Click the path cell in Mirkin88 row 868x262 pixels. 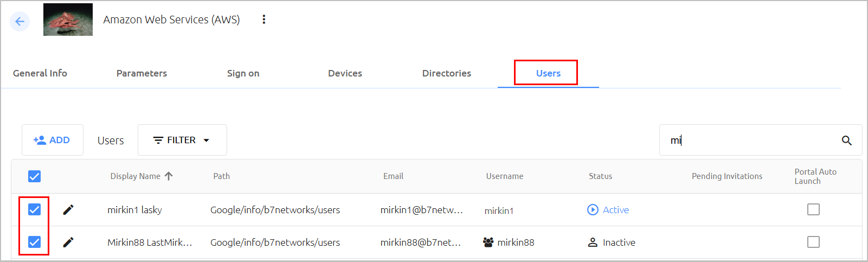click(275, 242)
